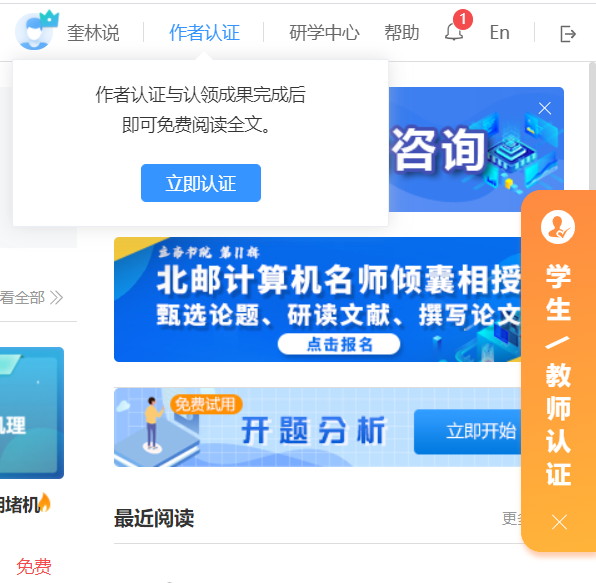Click 立即开始 on 开题分析 banner
The image size is (596, 583).
(x=468, y=431)
